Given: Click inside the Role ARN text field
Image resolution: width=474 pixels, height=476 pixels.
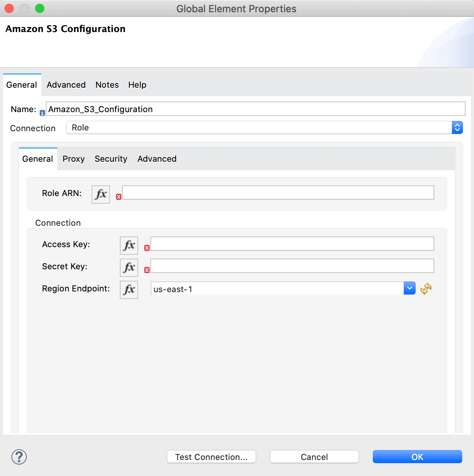Looking at the screenshot, I should pos(277,193).
